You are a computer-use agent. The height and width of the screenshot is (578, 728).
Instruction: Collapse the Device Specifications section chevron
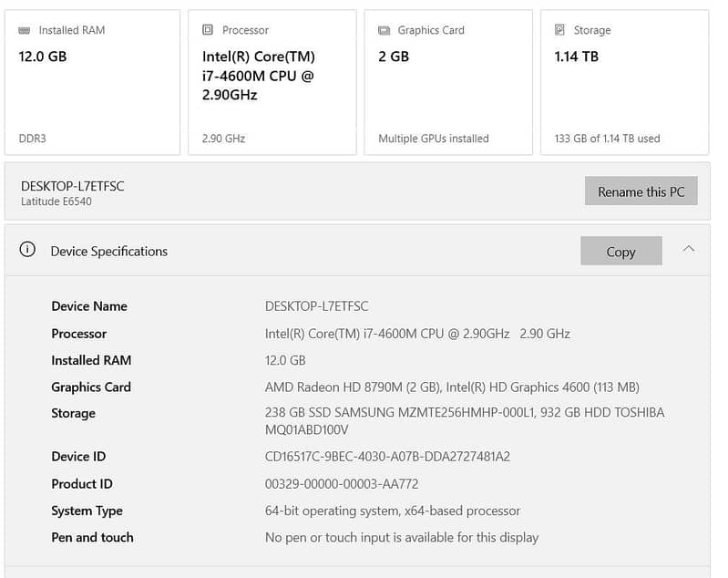[x=689, y=250]
